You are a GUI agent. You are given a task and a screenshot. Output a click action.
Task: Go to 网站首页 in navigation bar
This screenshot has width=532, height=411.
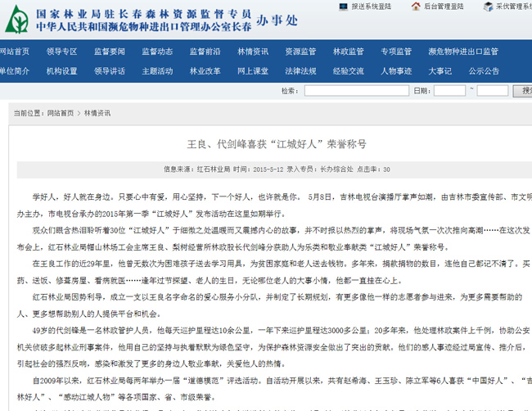(x=15, y=51)
